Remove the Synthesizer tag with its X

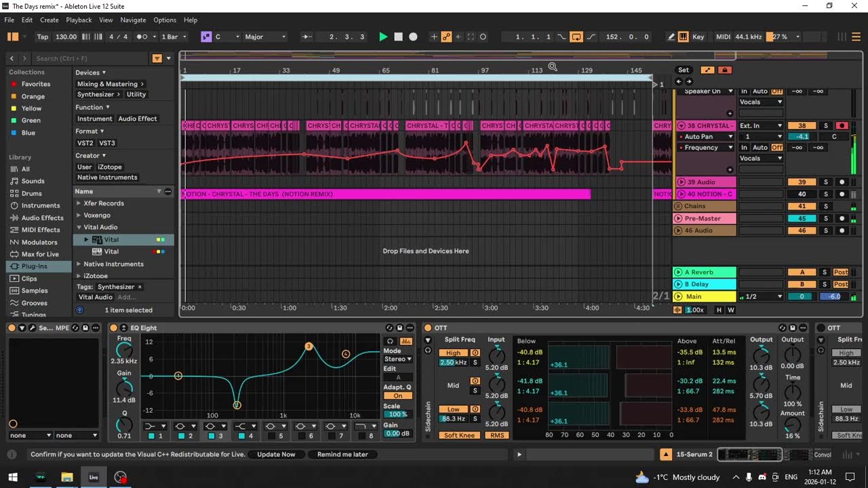140,287
